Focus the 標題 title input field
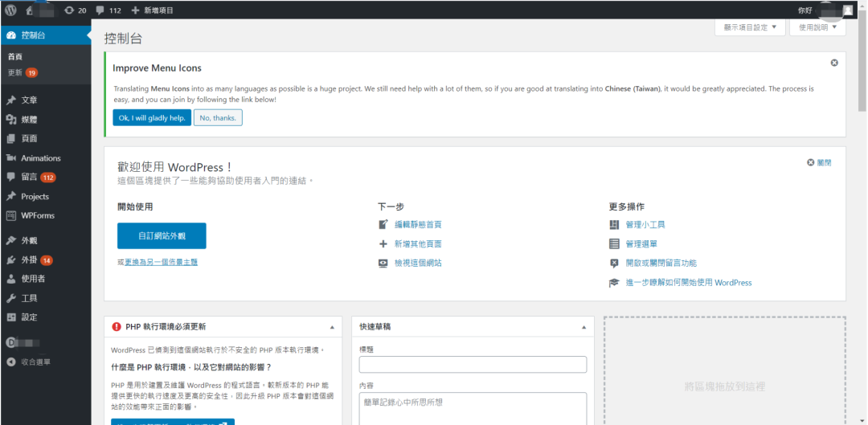868x425 pixels. (x=473, y=365)
